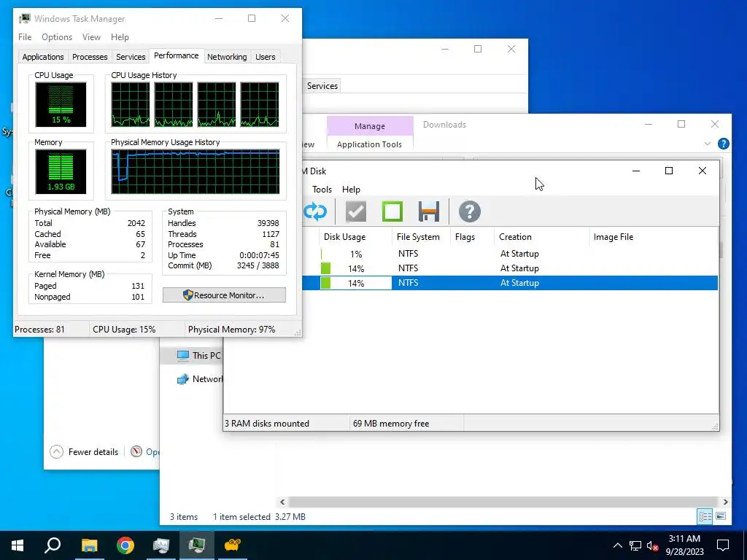This screenshot has width=747, height=560.
Task: Click the green square icon in RAM Disk toolbar
Action: pos(392,211)
